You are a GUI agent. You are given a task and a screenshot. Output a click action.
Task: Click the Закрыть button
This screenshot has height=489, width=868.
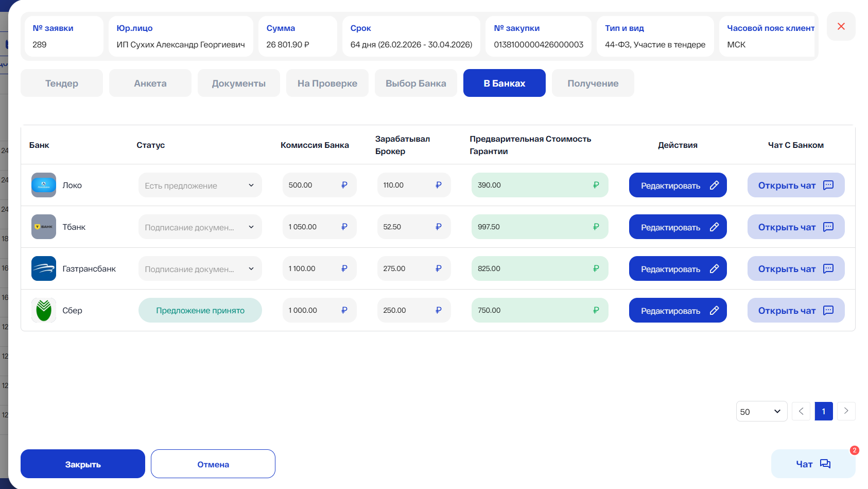(83, 464)
